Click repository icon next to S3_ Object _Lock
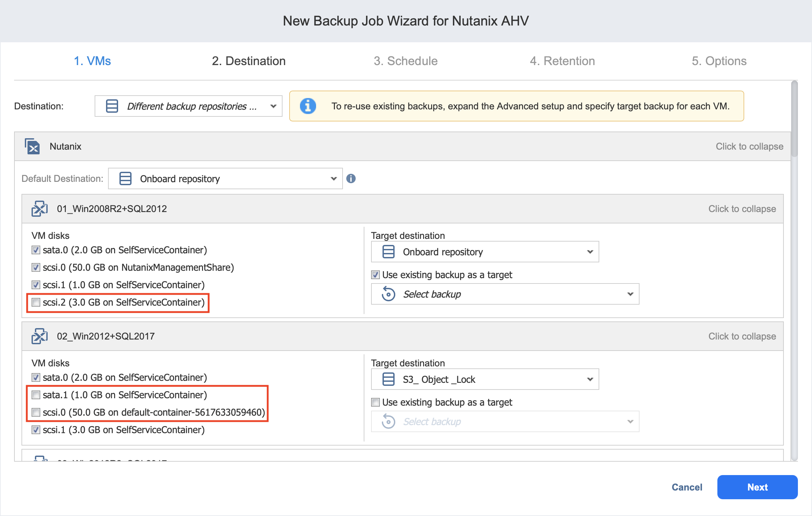812x516 pixels. pos(388,379)
